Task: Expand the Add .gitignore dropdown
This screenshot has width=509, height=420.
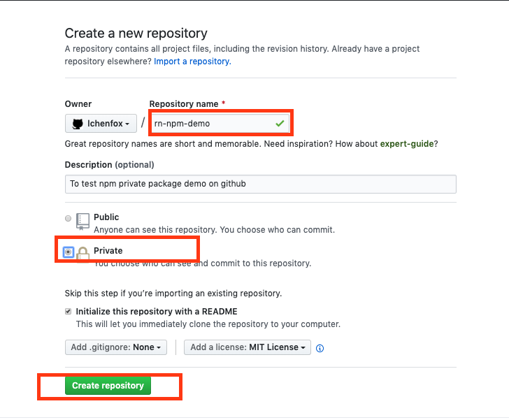Action: [x=116, y=347]
